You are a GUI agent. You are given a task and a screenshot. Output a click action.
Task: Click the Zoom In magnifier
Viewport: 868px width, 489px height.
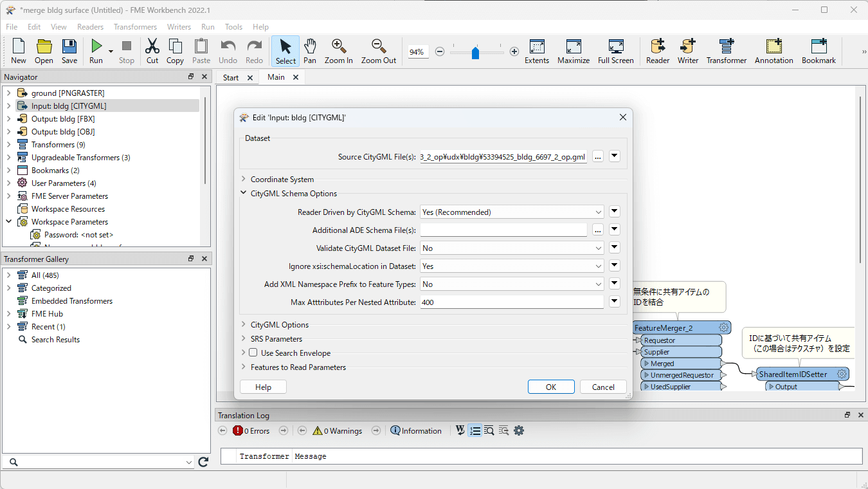pyautogui.click(x=339, y=46)
